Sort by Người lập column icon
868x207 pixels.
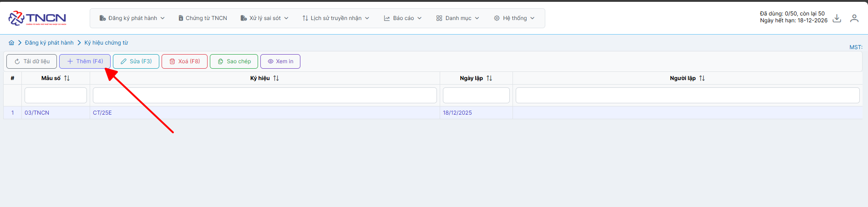pos(702,78)
